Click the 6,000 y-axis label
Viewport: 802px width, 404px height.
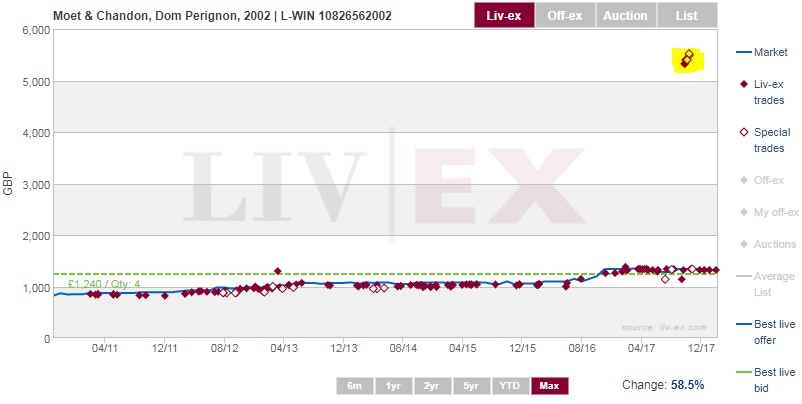36,30
